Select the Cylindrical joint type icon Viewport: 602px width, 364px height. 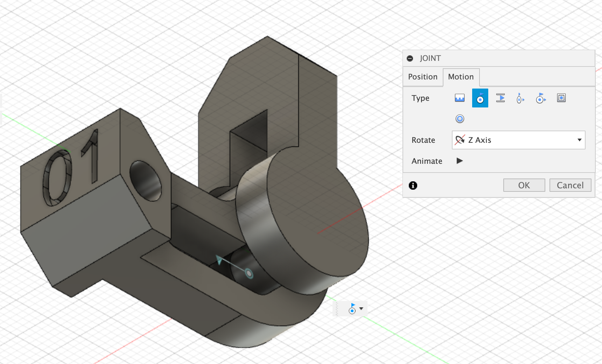pyautogui.click(x=520, y=98)
